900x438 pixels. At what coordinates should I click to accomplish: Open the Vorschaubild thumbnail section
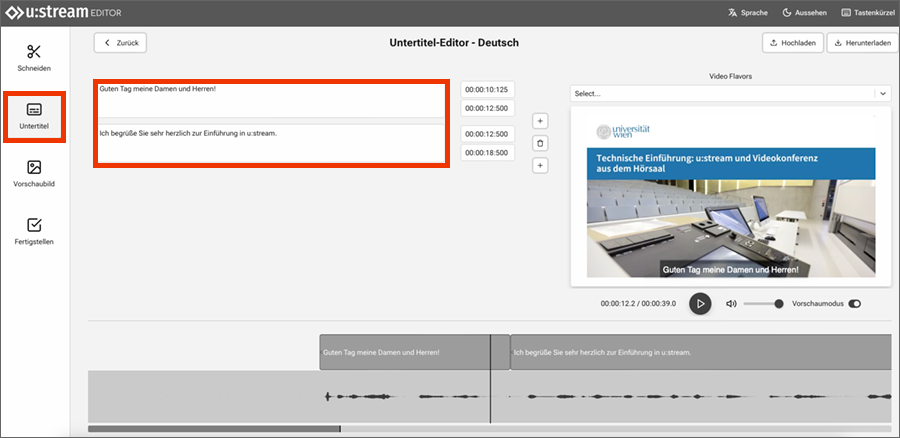click(34, 174)
